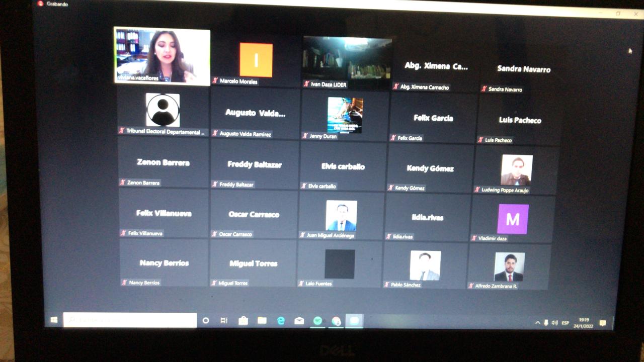The image size is (644, 362).
Task: Click the Windows taskbar search box
Action: click(130, 320)
